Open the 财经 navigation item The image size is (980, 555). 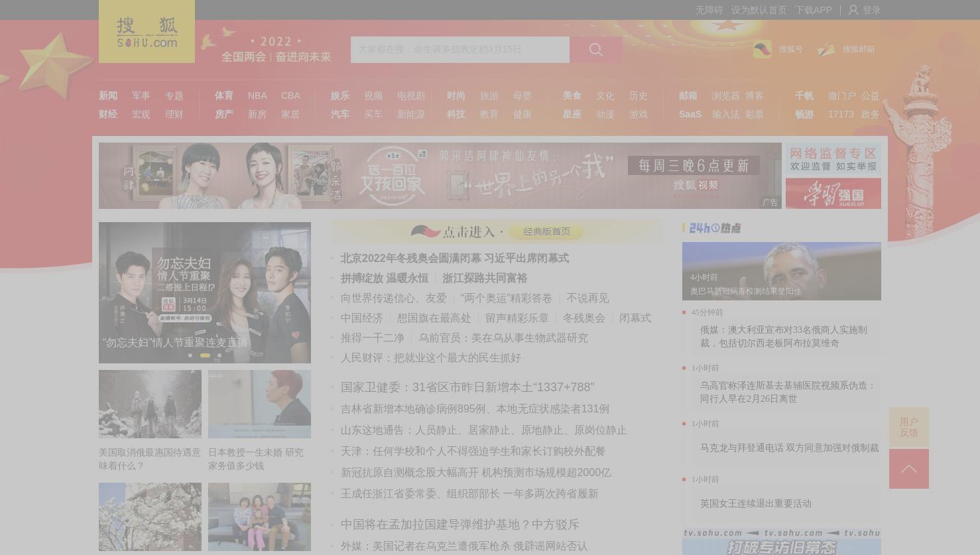[x=108, y=114]
